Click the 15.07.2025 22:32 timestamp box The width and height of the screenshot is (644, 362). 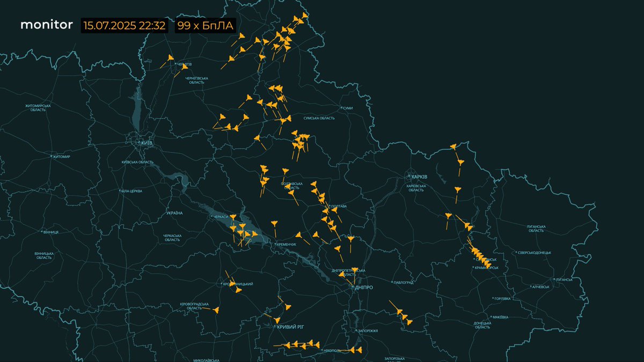pyautogui.click(x=124, y=26)
